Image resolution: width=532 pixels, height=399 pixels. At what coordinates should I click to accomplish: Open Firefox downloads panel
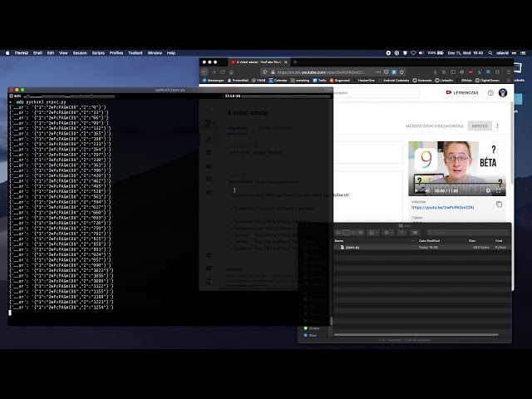pyautogui.click(x=435, y=72)
